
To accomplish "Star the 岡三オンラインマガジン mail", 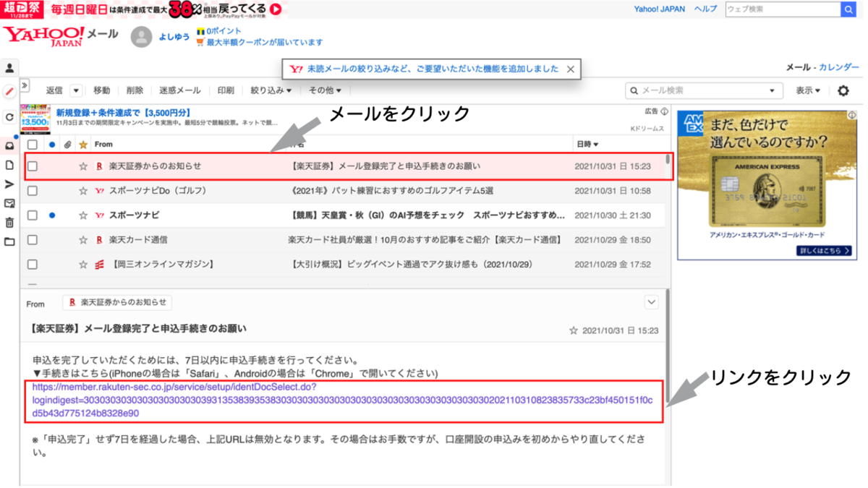I will (x=83, y=265).
